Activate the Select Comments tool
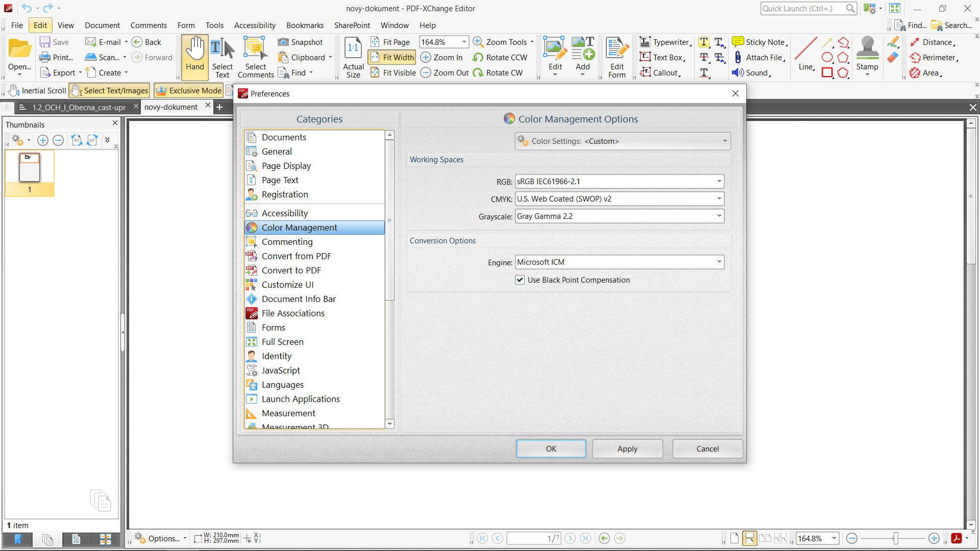 [x=256, y=57]
